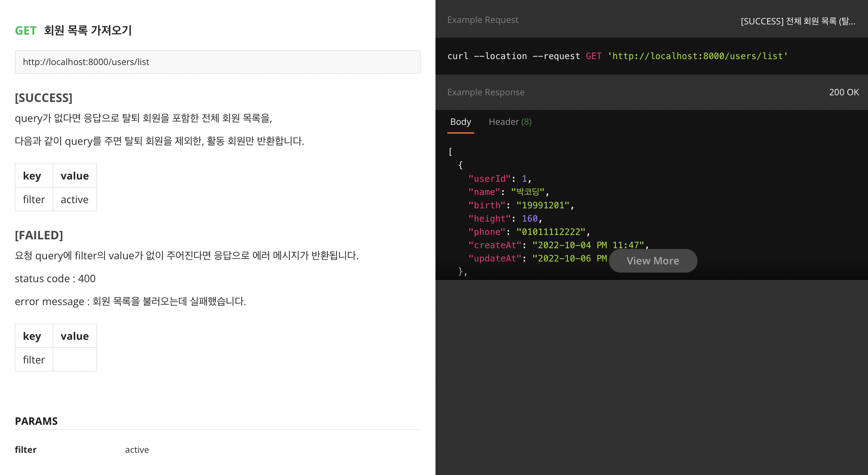Click the filter param under PARAMS

25,450
